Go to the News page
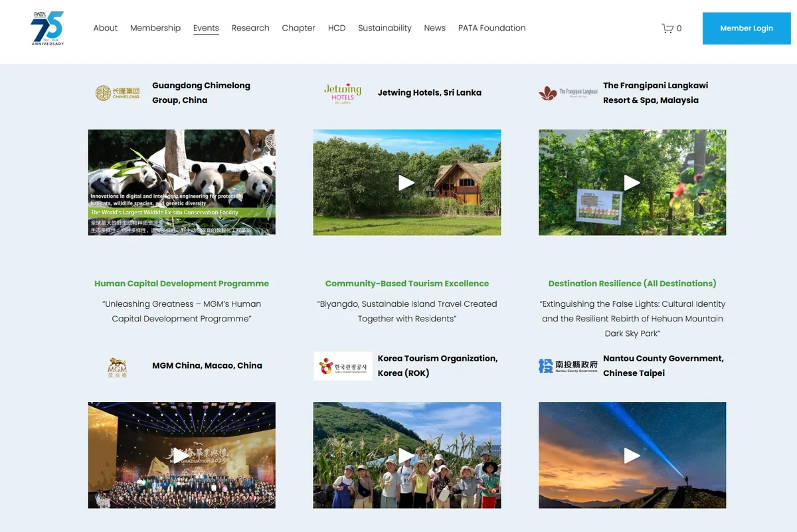This screenshot has height=532, width=797. point(434,28)
